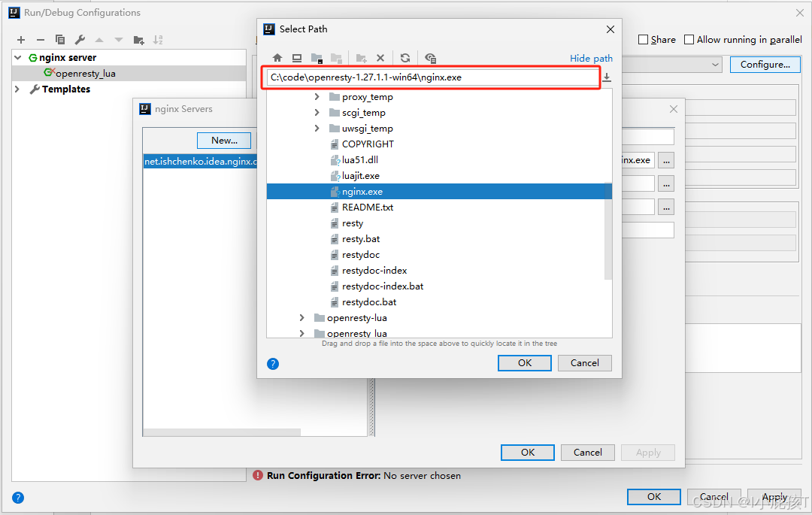The width and height of the screenshot is (812, 515).
Task: Edit templates wrench icon
Action: click(80, 40)
